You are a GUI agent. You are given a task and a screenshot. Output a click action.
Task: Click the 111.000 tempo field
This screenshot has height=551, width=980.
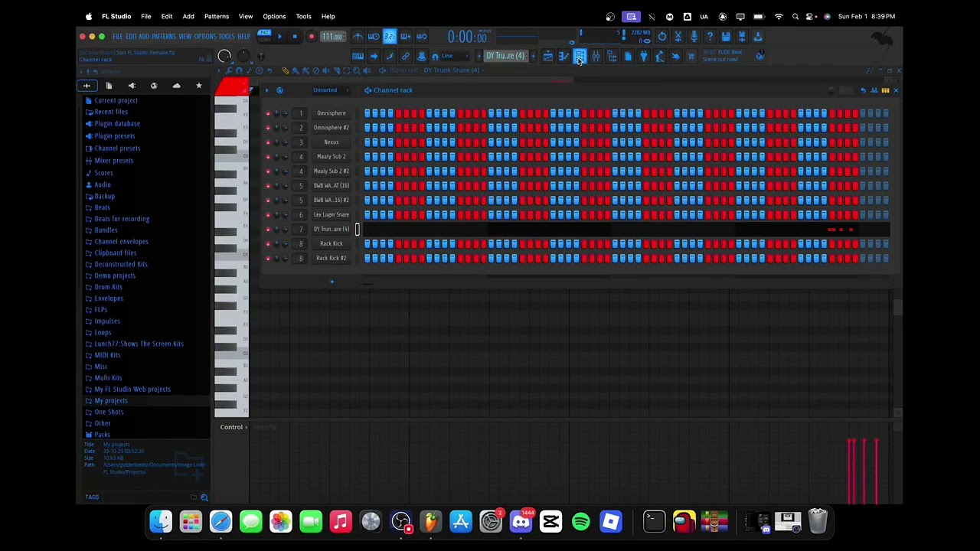[332, 37]
